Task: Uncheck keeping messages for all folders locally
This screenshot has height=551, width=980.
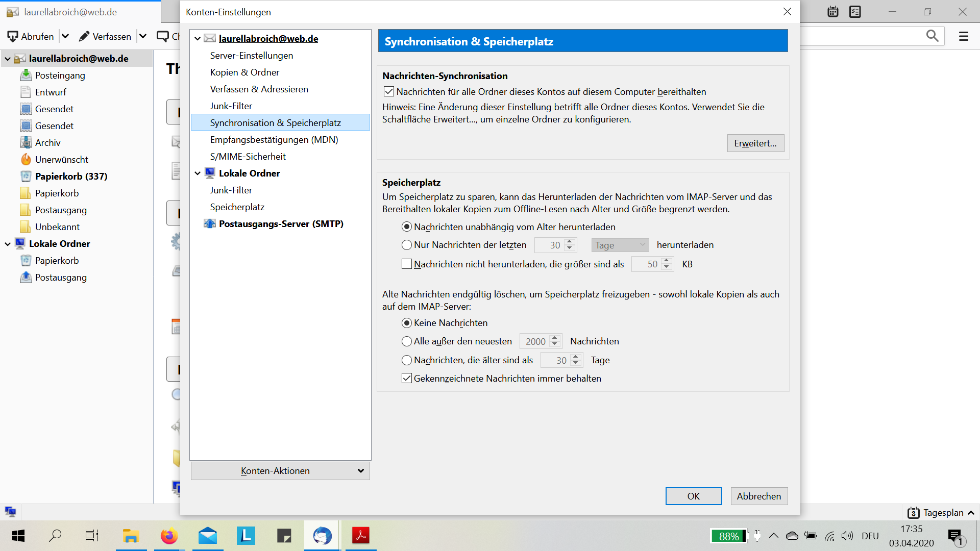Action: [x=389, y=92]
